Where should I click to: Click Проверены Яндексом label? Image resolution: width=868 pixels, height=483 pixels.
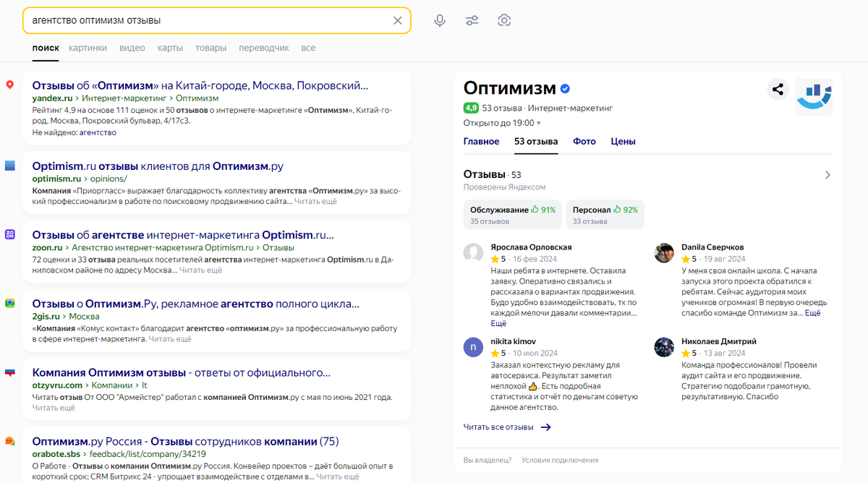[504, 187]
